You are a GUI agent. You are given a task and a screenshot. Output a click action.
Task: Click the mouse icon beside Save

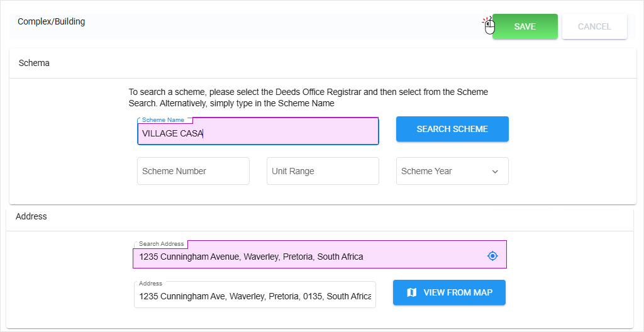click(489, 26)
